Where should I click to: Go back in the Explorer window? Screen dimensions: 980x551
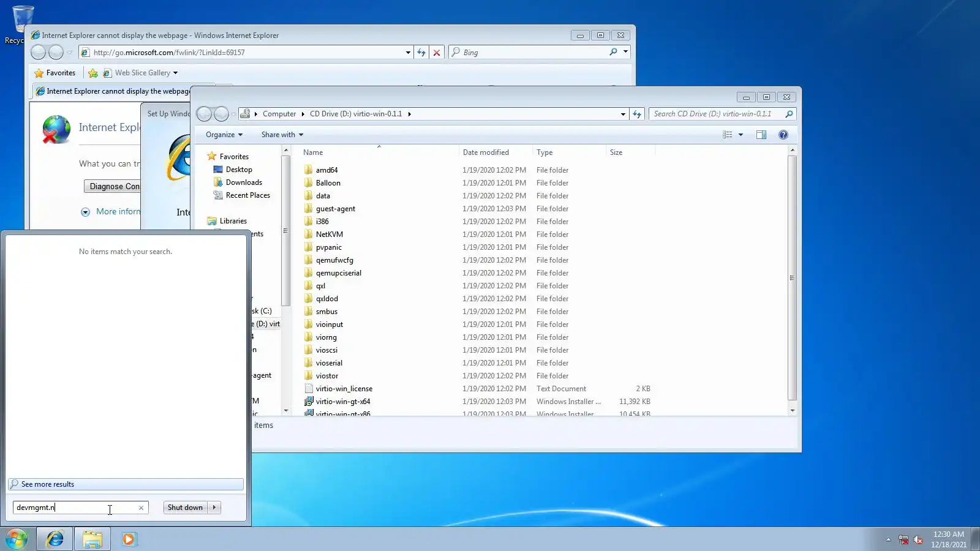coord(204,114)
